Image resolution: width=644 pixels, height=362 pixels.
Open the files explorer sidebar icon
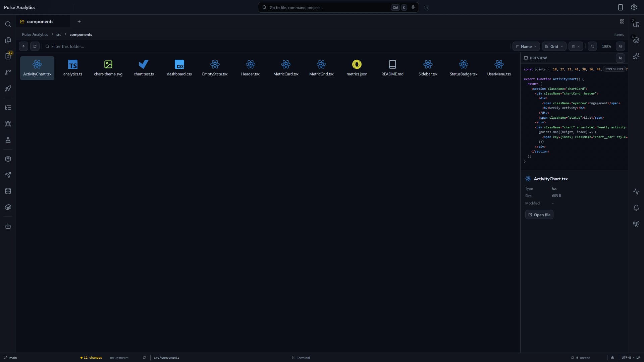click(8, 40)
